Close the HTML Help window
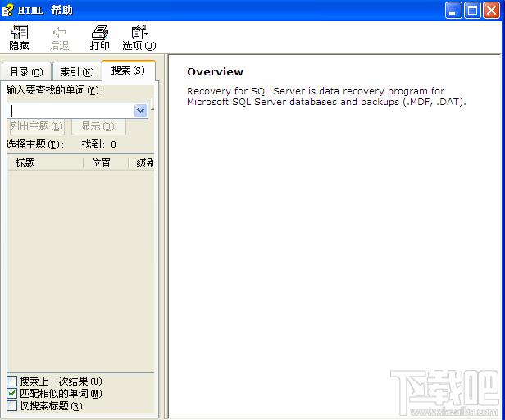Viewport: 505px width, 420px height. pos(492,11)
